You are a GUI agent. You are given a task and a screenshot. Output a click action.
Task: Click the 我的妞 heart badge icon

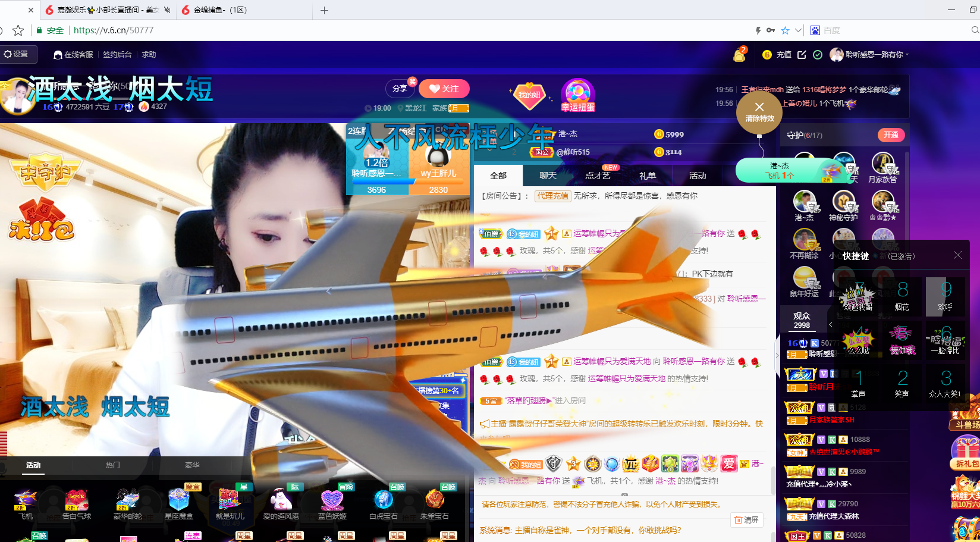[529, 95]
